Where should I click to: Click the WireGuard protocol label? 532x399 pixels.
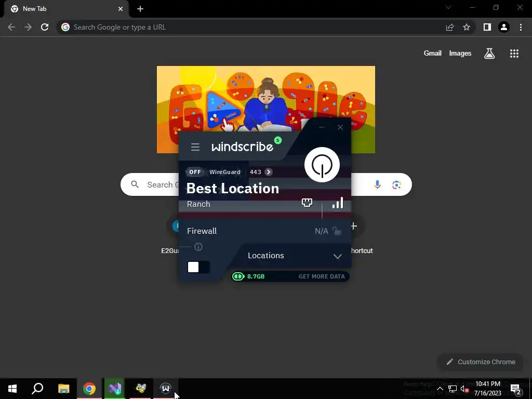coord(224,172)
